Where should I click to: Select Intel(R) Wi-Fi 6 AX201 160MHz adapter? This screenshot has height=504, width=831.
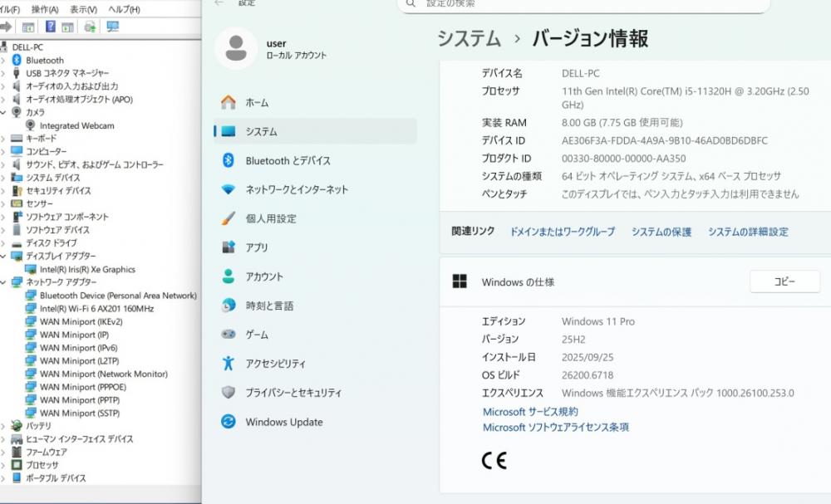pyautogui.click(x=96, y=309)
